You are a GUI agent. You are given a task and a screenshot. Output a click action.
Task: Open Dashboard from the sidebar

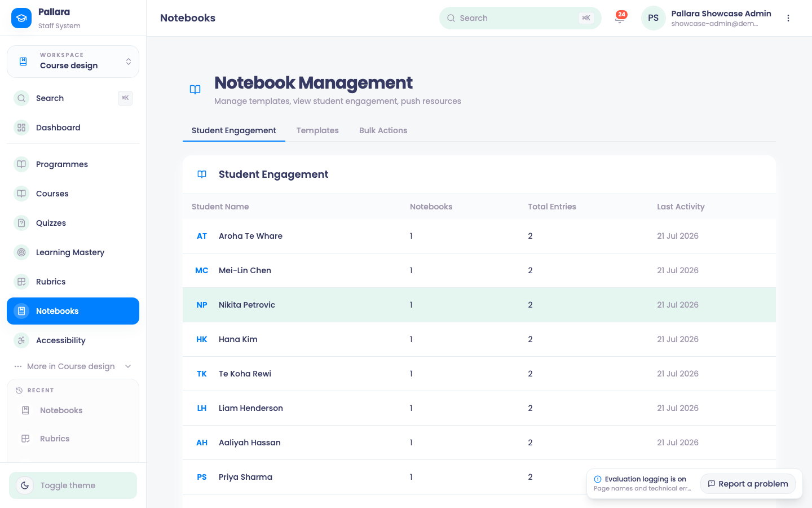[73, 128]
